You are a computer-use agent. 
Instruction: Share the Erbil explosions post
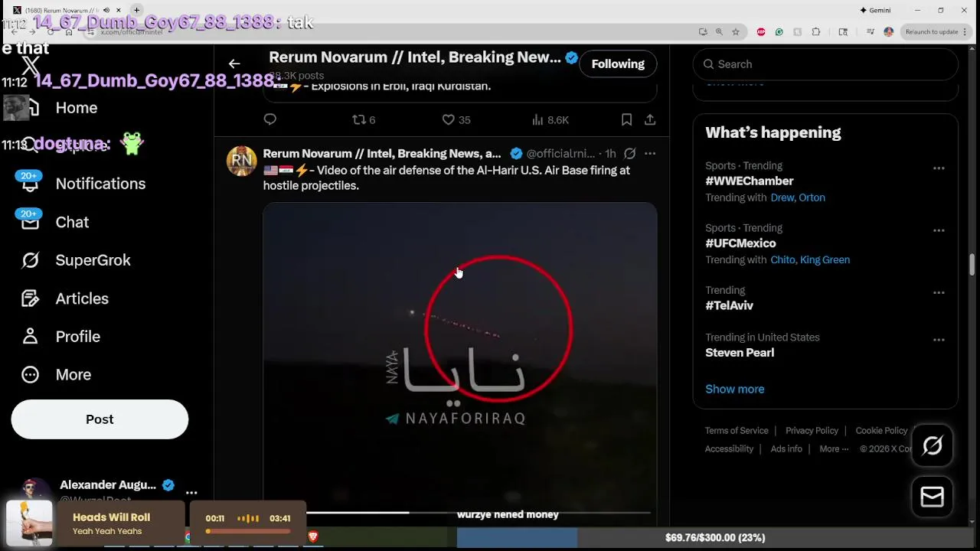coord(649,119)
